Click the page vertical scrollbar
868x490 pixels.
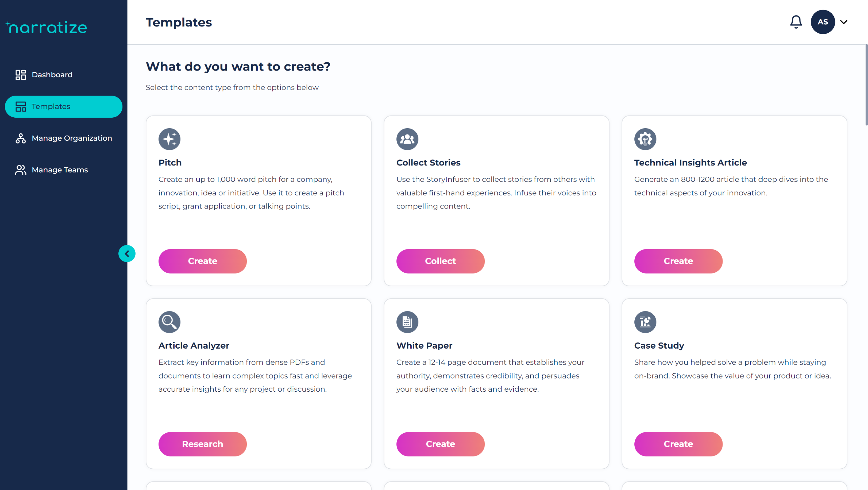pyautogui.click(x=866, y=85)
